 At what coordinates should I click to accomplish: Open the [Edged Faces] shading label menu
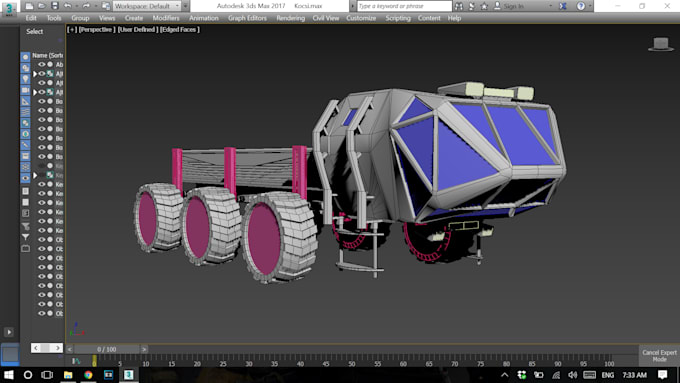click(x=180, y=29)
